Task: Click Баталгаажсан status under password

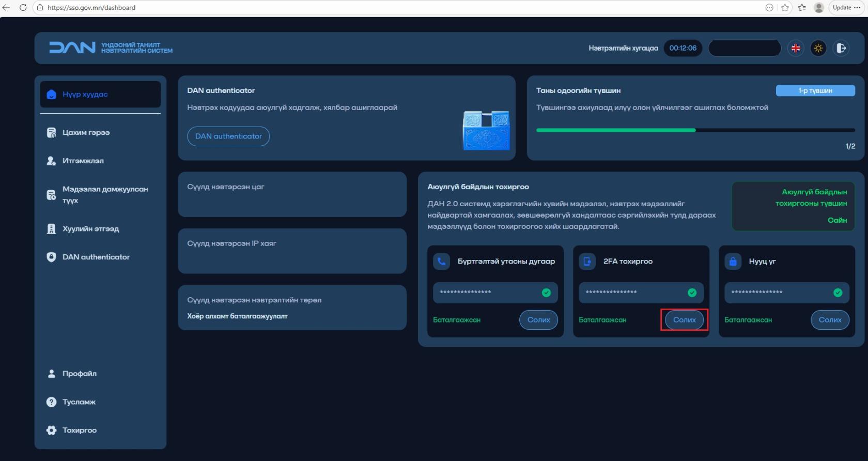Action: click(748, 320)
